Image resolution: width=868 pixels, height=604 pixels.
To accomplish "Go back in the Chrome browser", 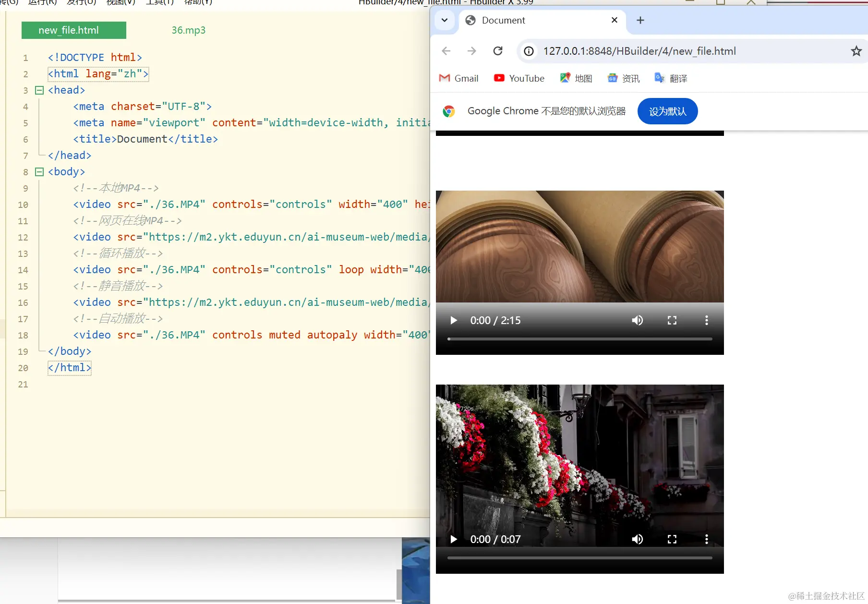I will [446, 51].
